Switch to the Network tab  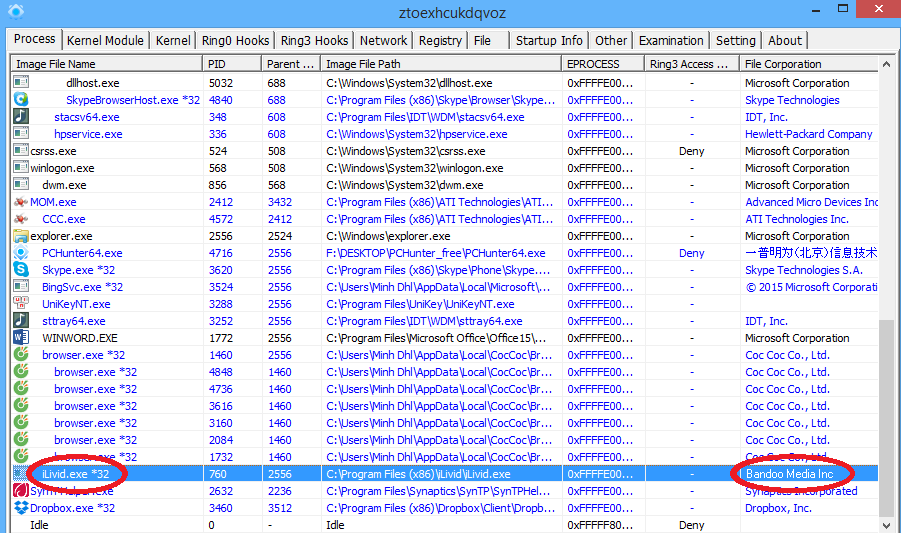coord(383,40)
